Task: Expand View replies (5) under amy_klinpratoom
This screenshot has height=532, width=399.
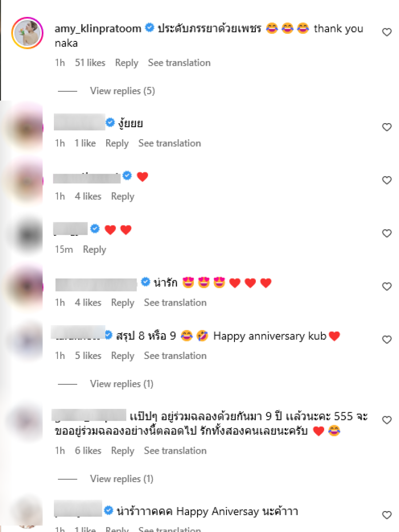Action: point(122,91)
